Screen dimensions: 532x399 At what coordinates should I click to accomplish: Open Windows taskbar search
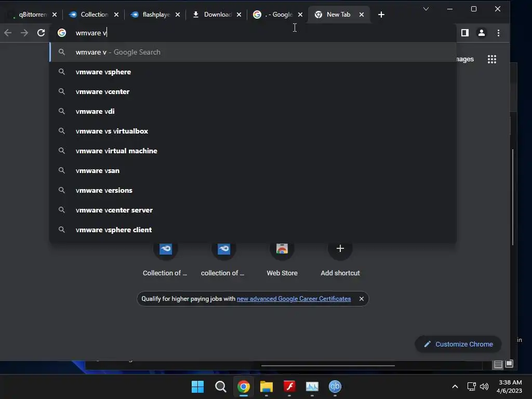point(220,387)
